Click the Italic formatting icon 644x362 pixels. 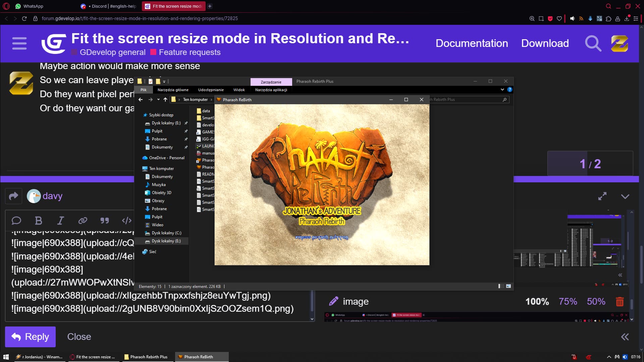pos(60,221)
